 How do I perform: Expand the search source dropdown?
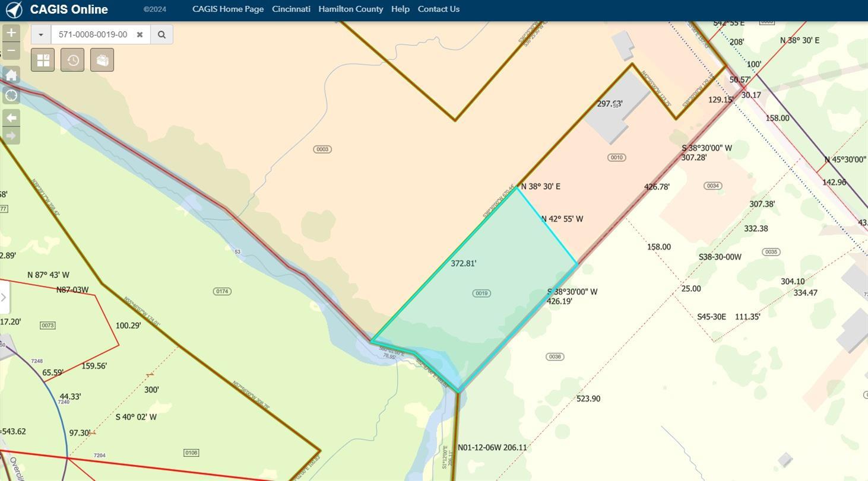41,34
